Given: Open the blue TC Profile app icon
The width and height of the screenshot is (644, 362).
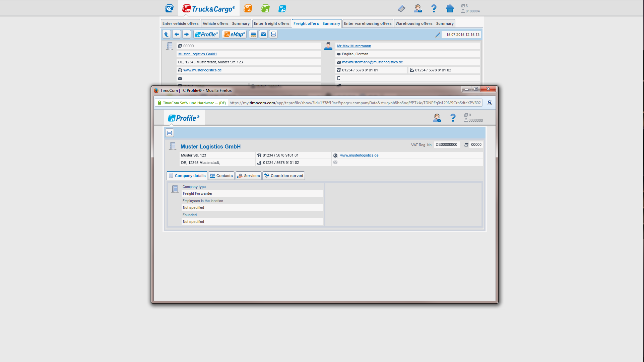Looking at the screenshot, I should point(282,9).
